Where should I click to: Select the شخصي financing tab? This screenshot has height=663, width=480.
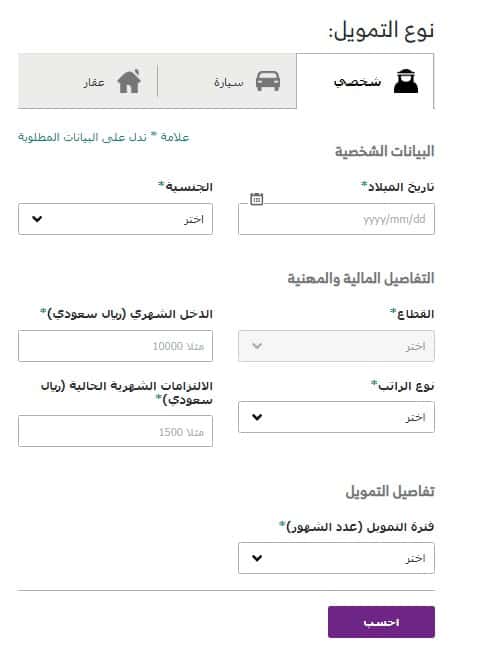click(365, 81)
